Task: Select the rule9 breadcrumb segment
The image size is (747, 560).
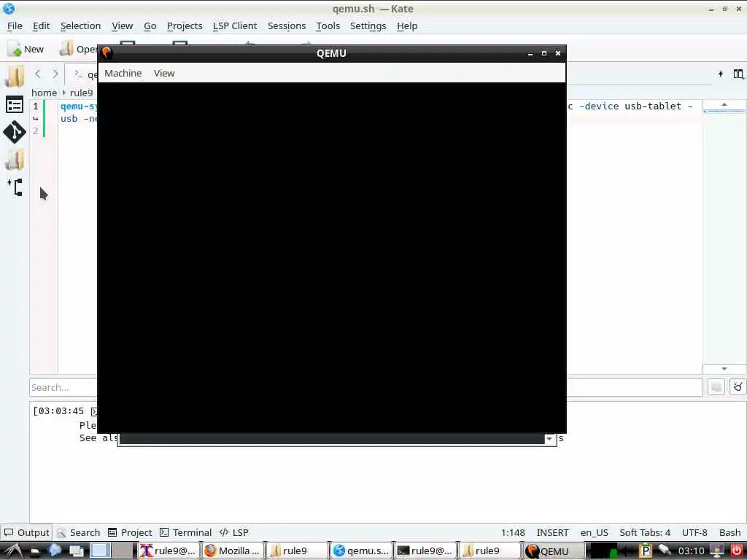Action: [82, 93]
